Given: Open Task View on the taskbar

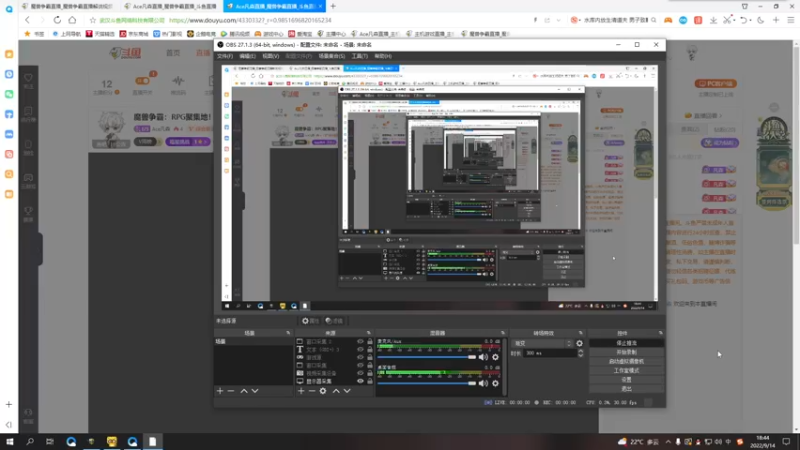Looking at the screenshot, I should [50, 442].
